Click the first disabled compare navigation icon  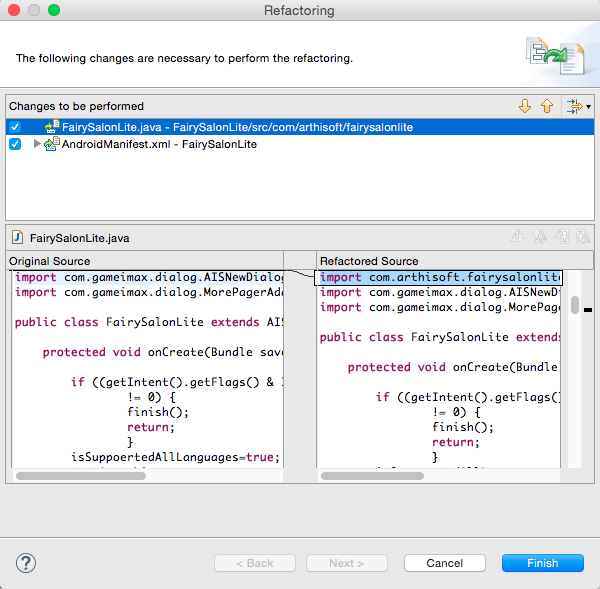[x=517, y=237]
